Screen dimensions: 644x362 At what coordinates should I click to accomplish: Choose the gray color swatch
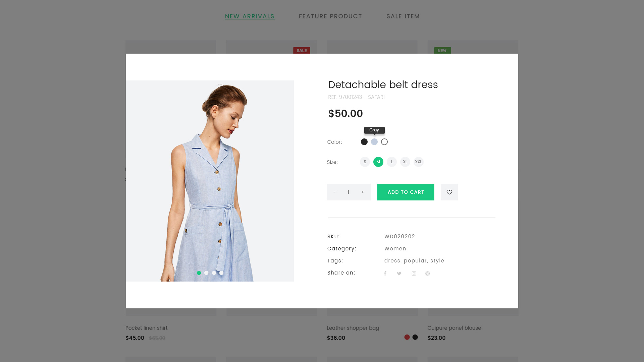(x=374, y=142)
